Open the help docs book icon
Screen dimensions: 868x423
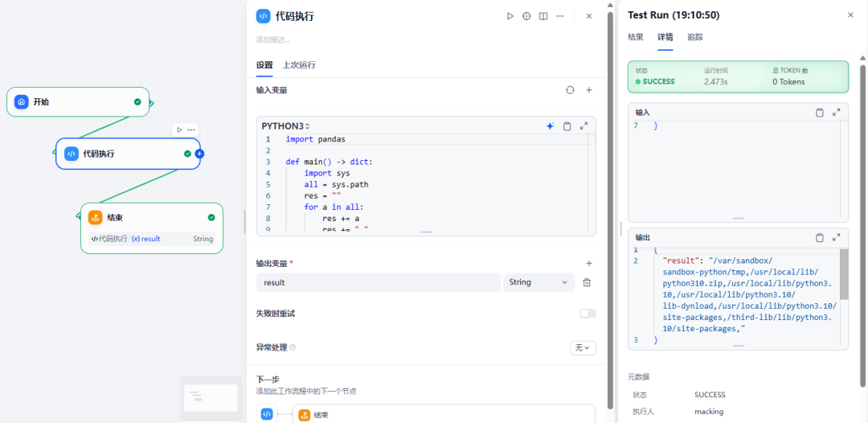coord(543,16)
